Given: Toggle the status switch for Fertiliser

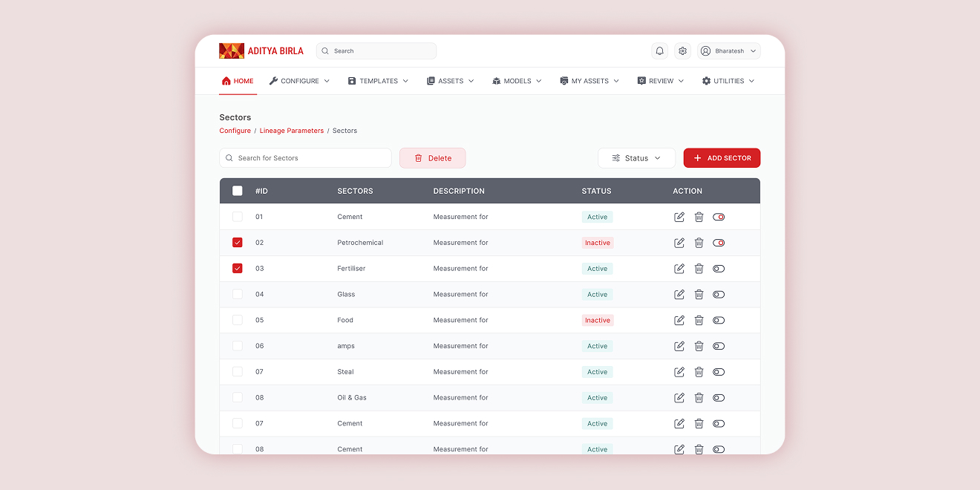Looking at the screenshot, I should [719, 269].
